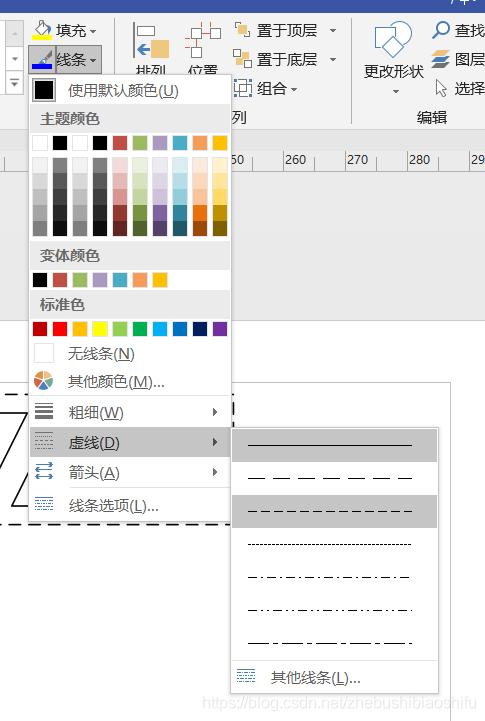Expand the style gallery more arrow

[x=15, y=84]
